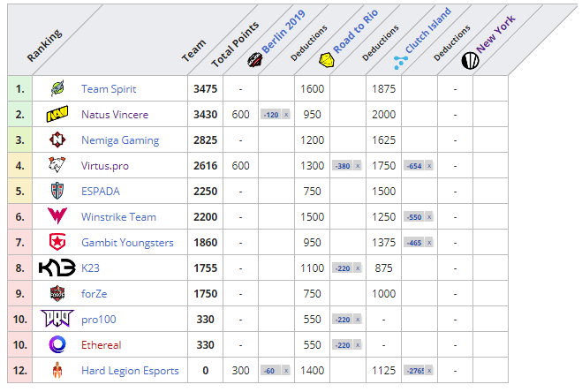Click the Road to Rio tournament icon

[x=327, y=60]
